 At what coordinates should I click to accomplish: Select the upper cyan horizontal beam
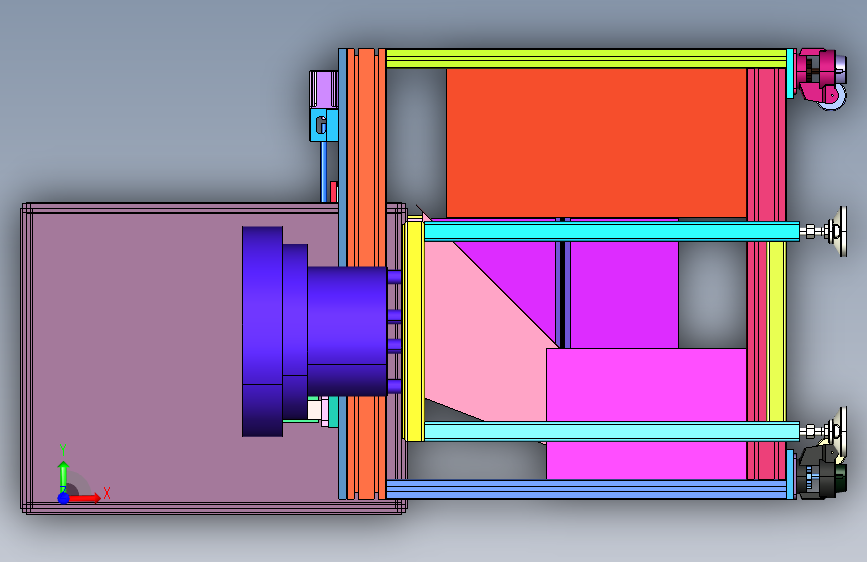(x=612, y=231)
